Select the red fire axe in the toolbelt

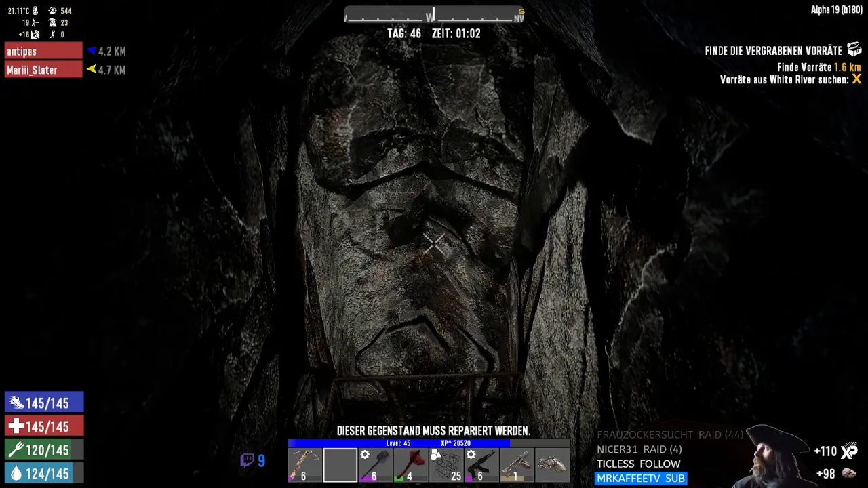coord(410,465)
